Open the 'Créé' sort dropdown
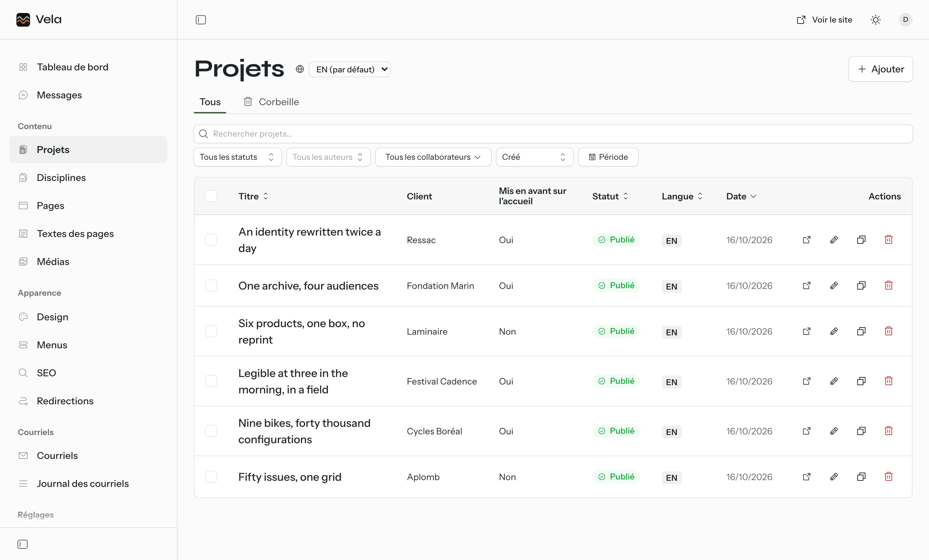Screen dimensions: 929x560 (x=534, y=157)
